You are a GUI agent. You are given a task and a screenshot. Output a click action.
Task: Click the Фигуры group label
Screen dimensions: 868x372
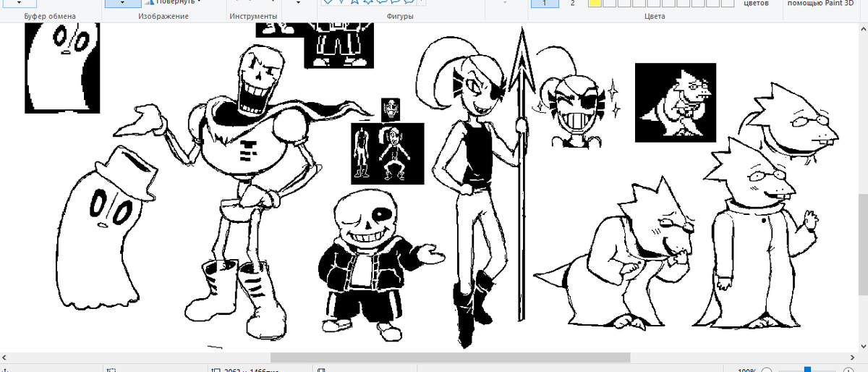click(x=400, y=16)
